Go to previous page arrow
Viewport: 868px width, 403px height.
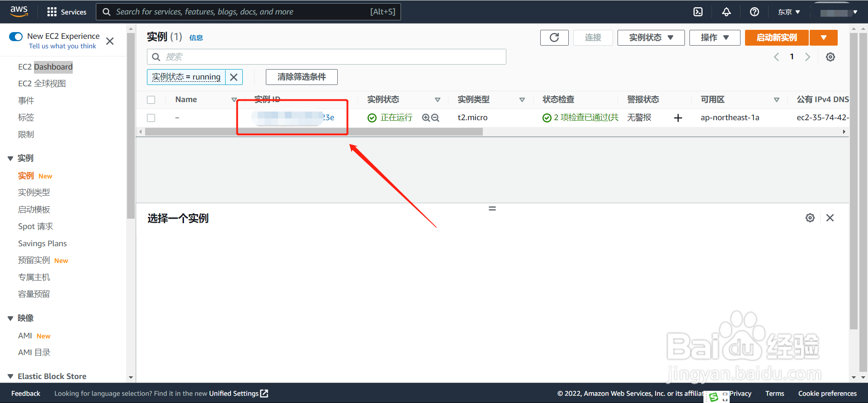pyautogui.click(x=776, y=57)
